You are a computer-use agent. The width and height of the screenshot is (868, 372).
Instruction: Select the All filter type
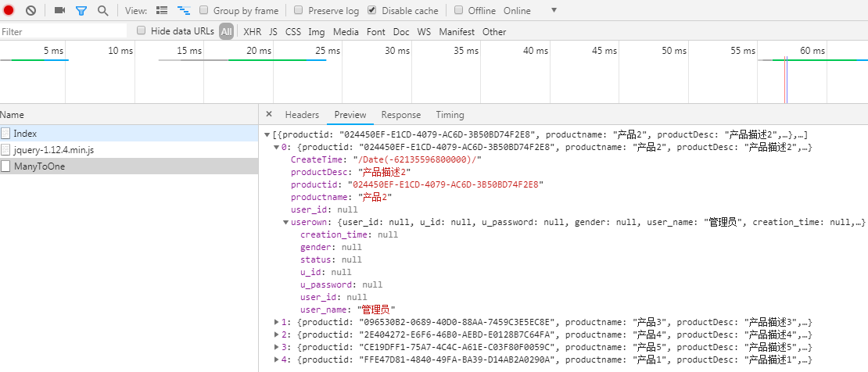tap(227, 31)
